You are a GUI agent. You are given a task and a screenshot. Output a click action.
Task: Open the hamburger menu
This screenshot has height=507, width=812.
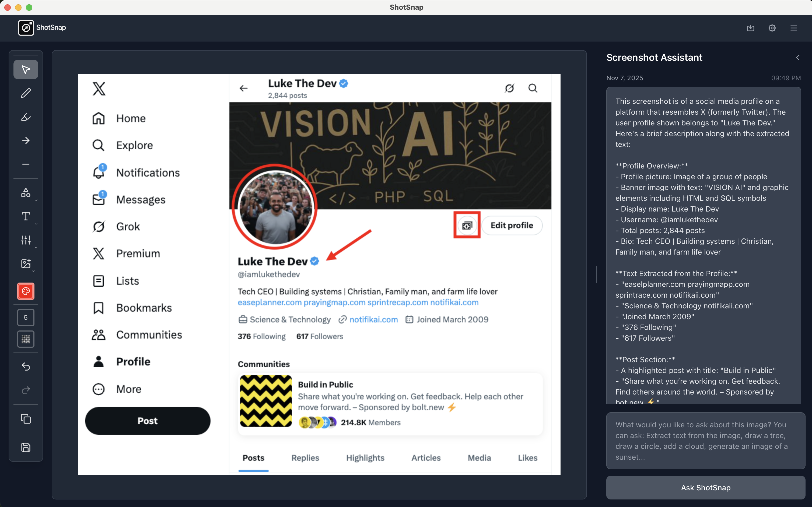tap(793, 28)
